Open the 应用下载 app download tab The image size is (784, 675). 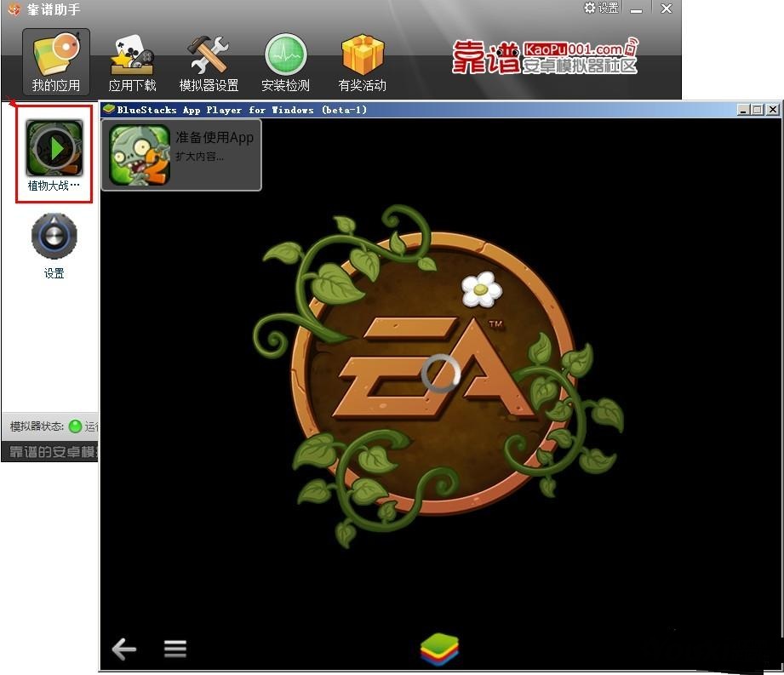pyautogui.click(x=133, y=63)
